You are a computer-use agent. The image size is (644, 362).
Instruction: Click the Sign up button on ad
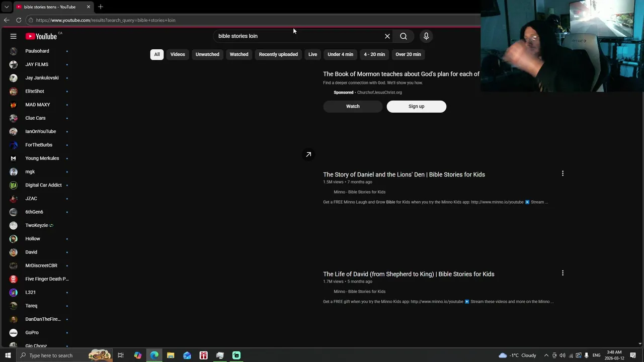click(x=416, y=106)
